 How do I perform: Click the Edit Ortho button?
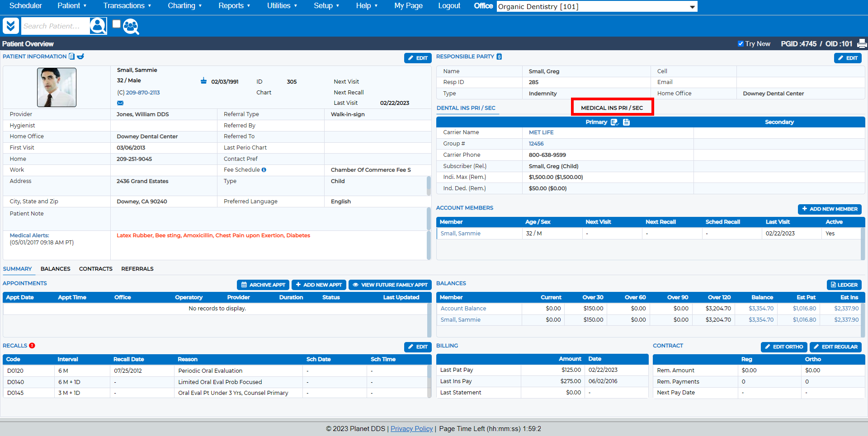783,347
